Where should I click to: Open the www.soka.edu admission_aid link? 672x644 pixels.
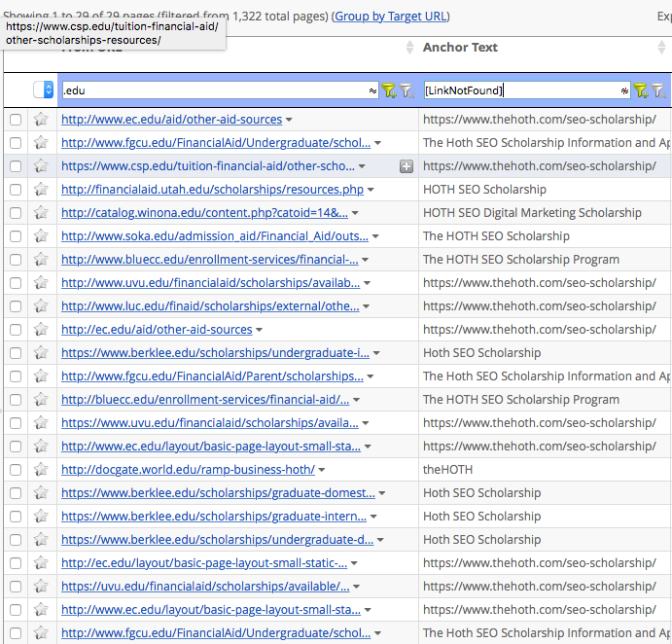tap(215, 236)
